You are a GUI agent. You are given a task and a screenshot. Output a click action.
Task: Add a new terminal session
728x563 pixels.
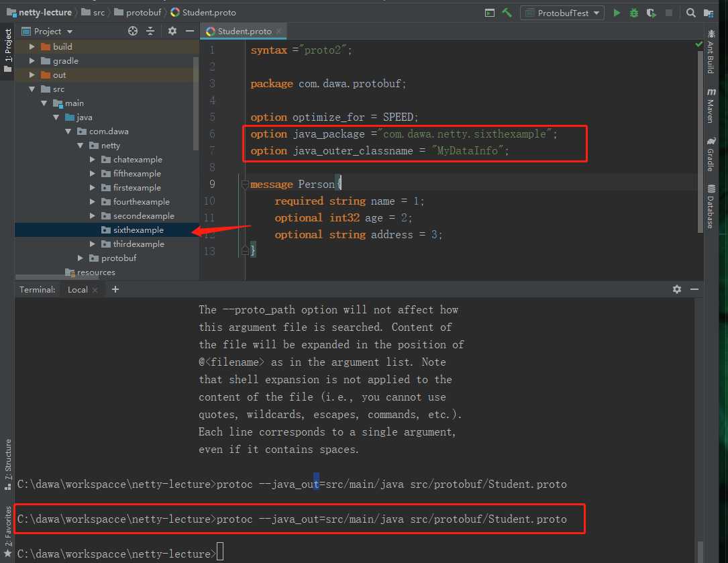click(x=115, y=289)
